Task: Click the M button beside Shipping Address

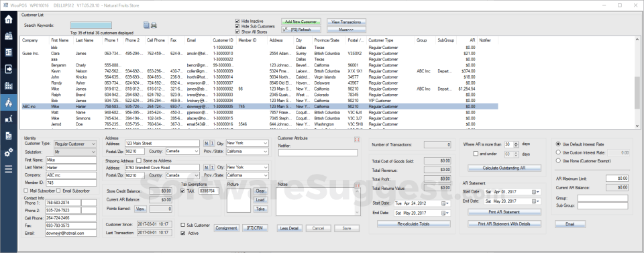Action: (x=207, y=168)
